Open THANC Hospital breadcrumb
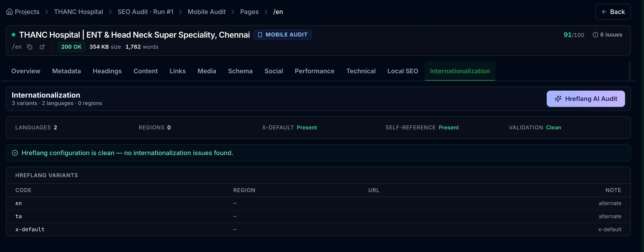The width and height of the screenshot is (644, 252). coord(79,12)
